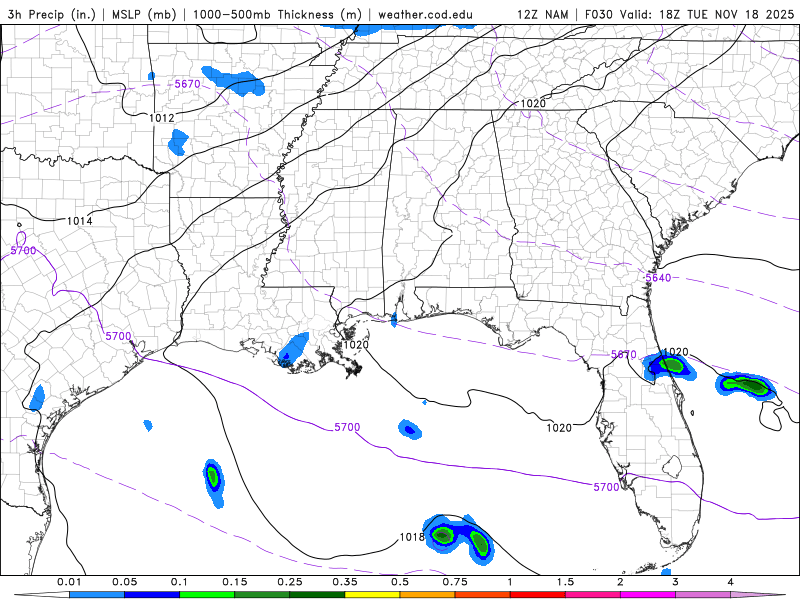The height and width of the screenshot is (600, 800).
Task: Click the "1012" isobar label
Action: [162, 118]
